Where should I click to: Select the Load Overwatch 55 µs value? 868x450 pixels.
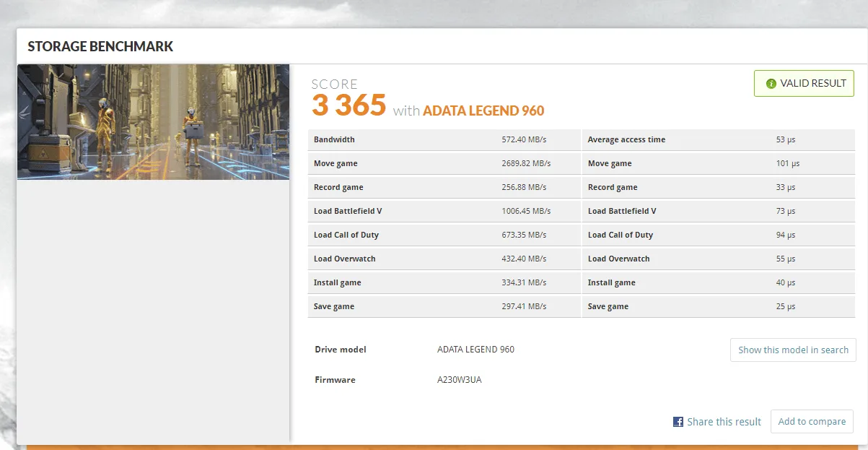pos(785,259)
